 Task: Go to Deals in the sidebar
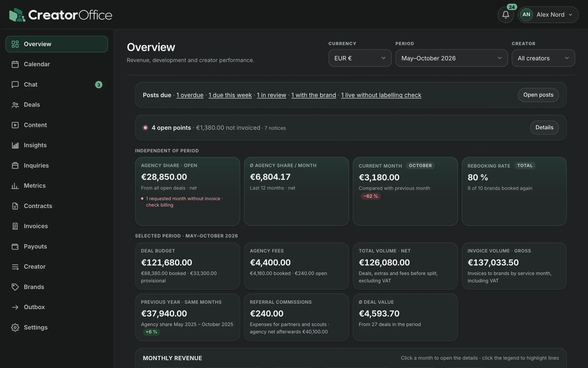pos(57,105)
